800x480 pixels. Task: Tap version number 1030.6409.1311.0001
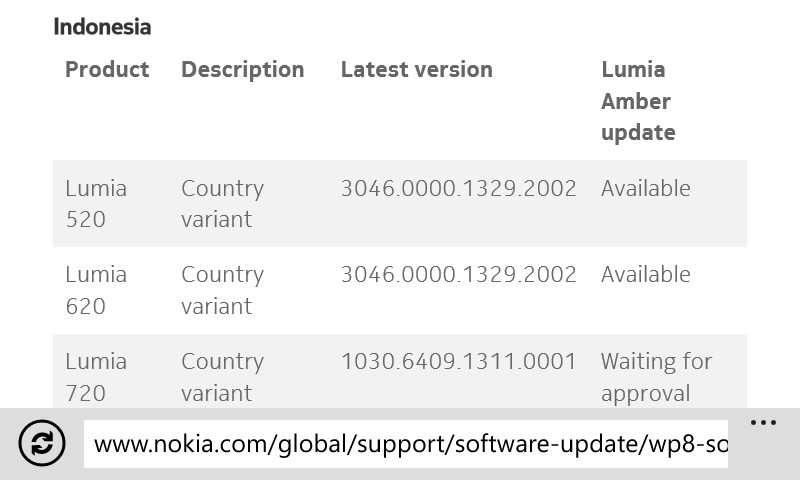458,361
